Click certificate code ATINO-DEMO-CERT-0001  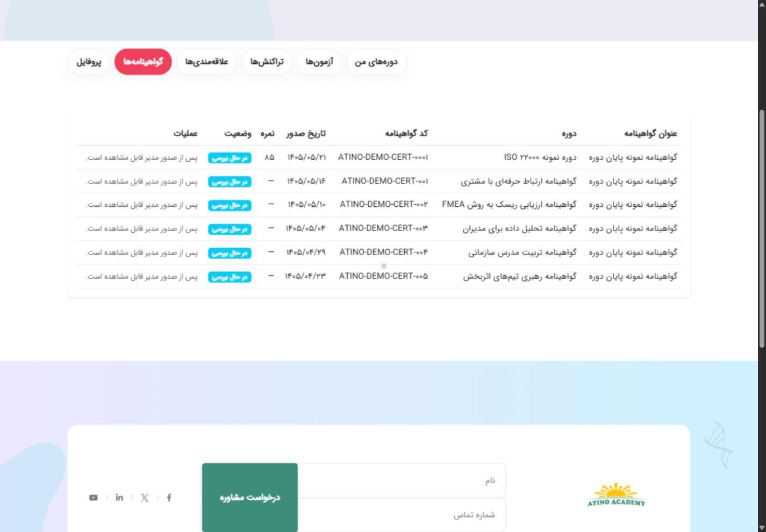tap(383, 157)
